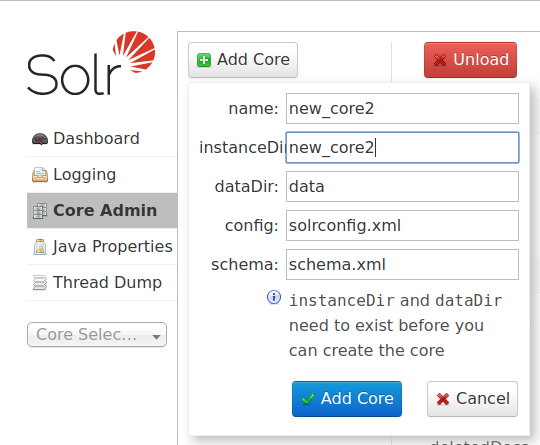Focus the name input field
Viewport: 540px width, 445px height.
click(x=402, y=108)
